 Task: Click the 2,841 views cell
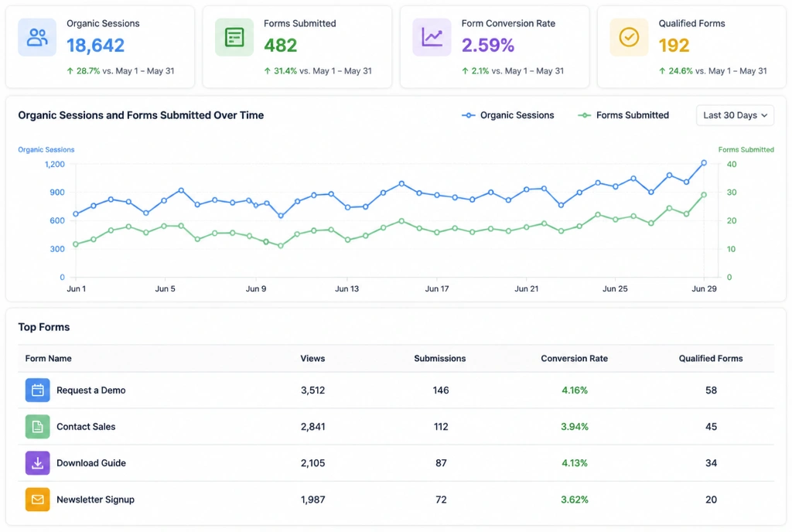(x=312, y=427)
